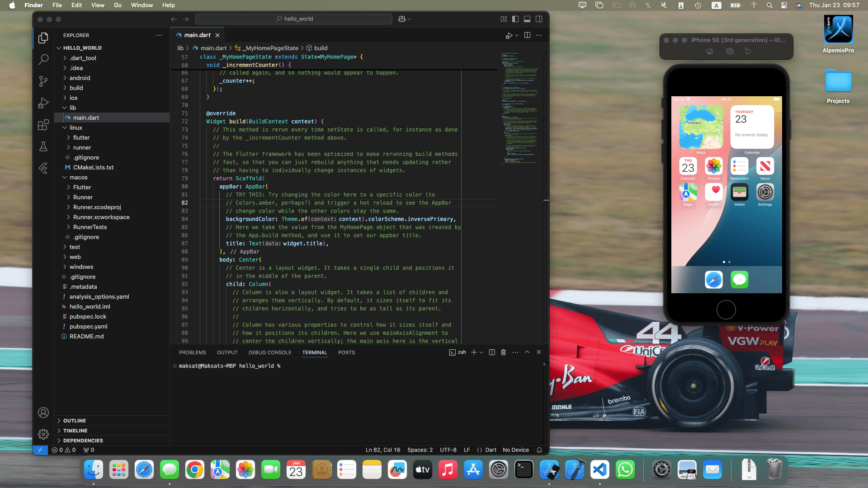Click No Device in the status bar

515,450
